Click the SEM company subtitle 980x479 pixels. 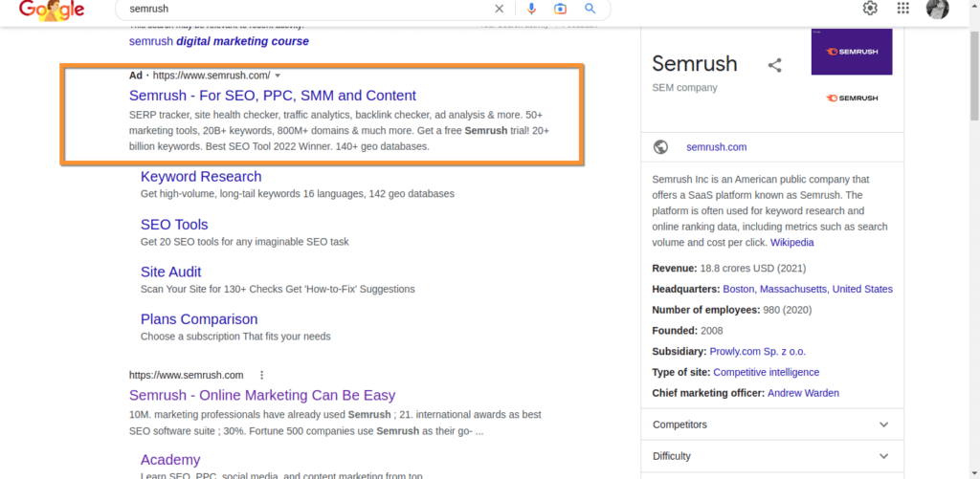(x=684, y=88)
